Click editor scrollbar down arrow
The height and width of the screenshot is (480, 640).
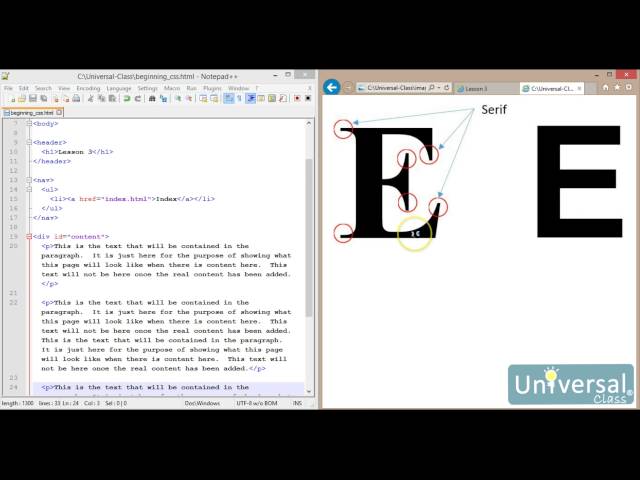pos(309,391)
